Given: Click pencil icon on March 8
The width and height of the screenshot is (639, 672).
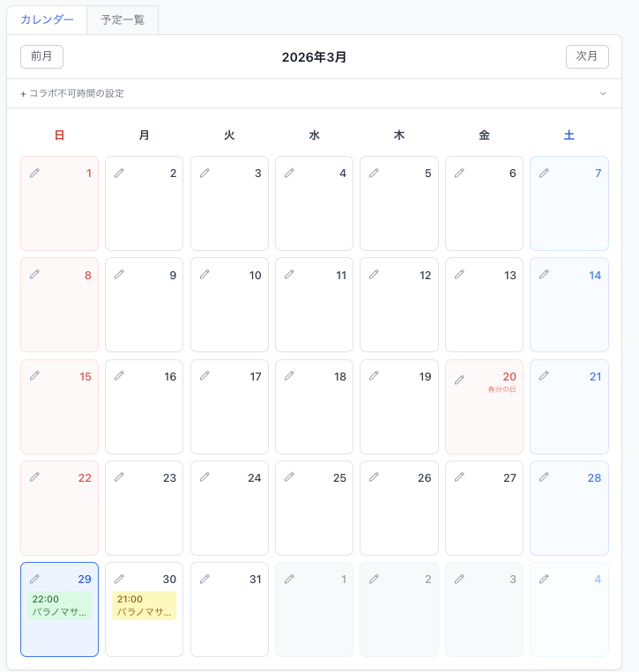Looking at the screenshot, I should click(x=34, y=274).
